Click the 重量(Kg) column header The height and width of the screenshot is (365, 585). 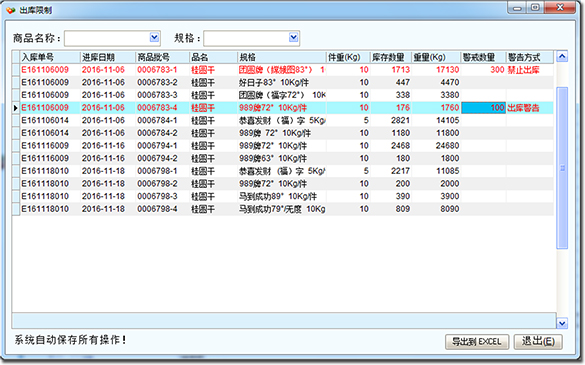pyautogui.click(x=436, y=57)
